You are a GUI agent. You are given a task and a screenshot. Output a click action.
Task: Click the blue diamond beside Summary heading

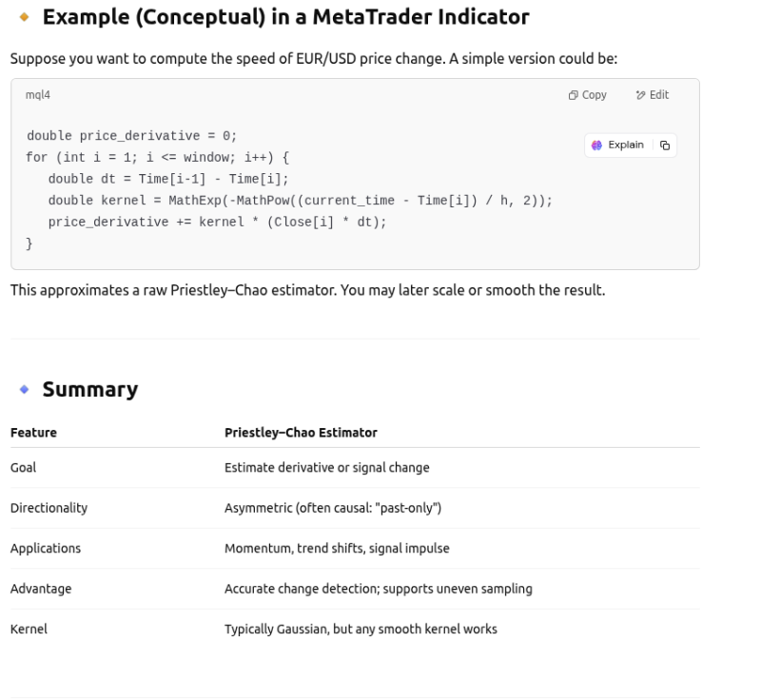click(24, 389)
